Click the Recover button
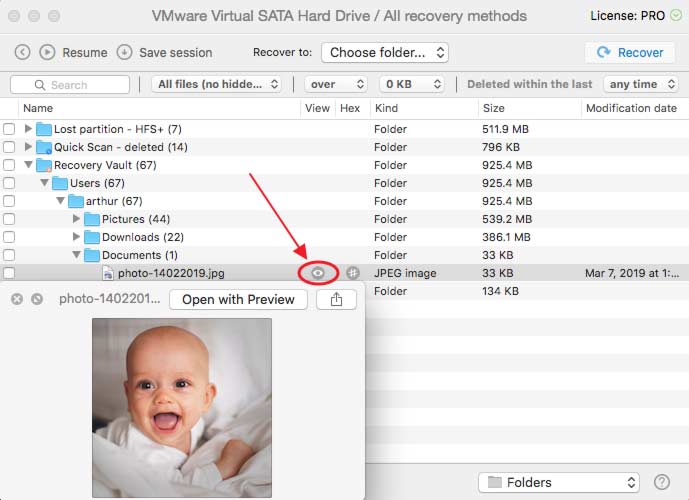 [630, 53]
